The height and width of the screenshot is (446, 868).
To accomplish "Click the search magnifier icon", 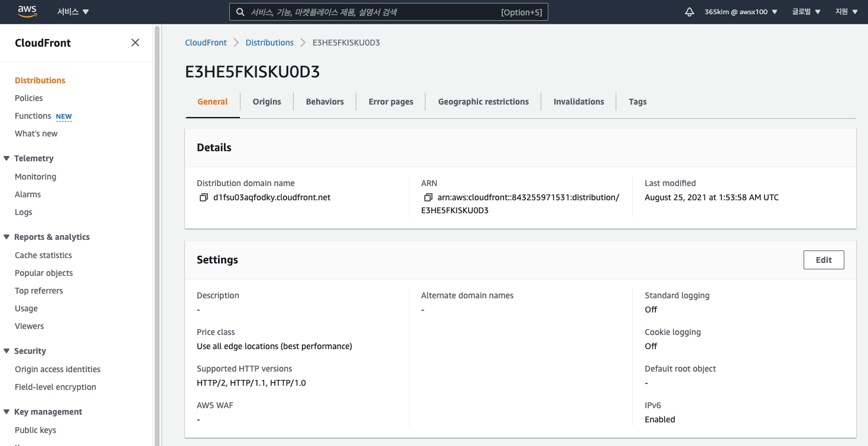I will click(x=240, y=12).
